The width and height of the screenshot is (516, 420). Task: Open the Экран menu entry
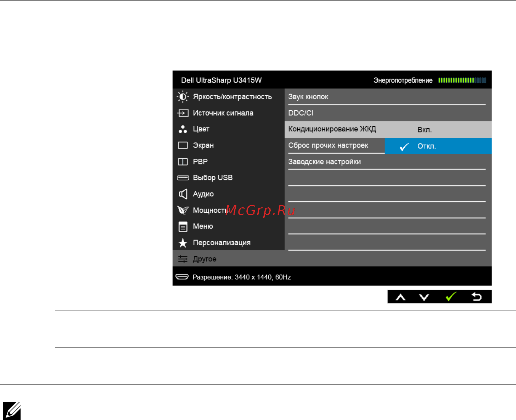[x=229, y=145]
